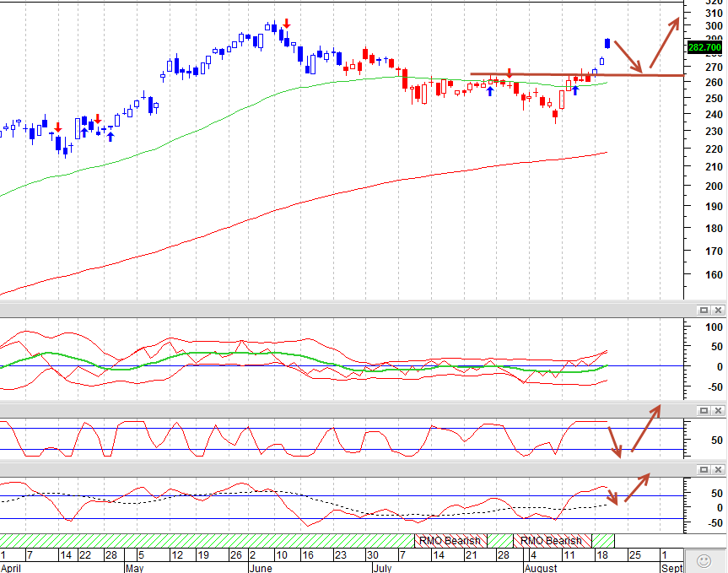Image resolution: width=728 pixels, height=573 pixels.
Task: Close the second oscillator panel
Action: (718, 410)
